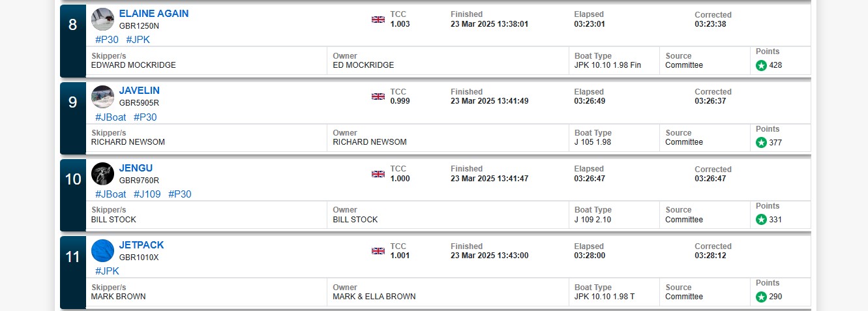Click green star icon next to 377 points
Screen dimensions: 868x311
pos(761,143)
